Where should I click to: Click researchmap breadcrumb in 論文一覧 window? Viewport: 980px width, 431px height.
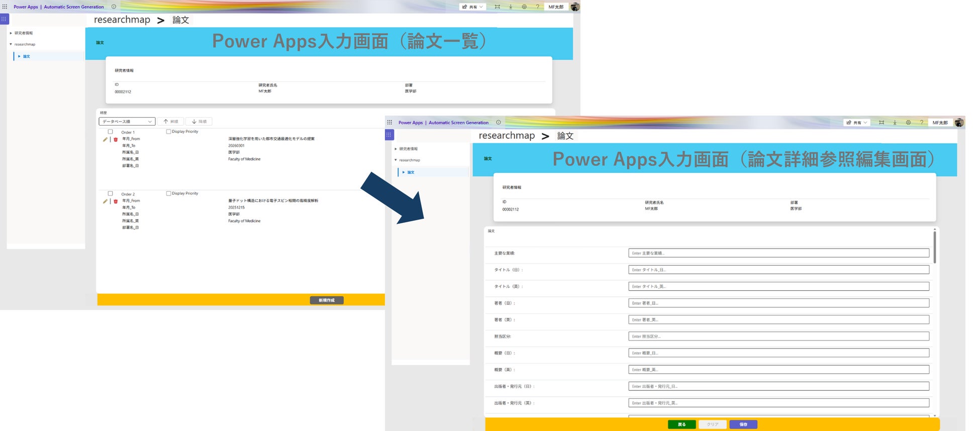coord(122,20)
